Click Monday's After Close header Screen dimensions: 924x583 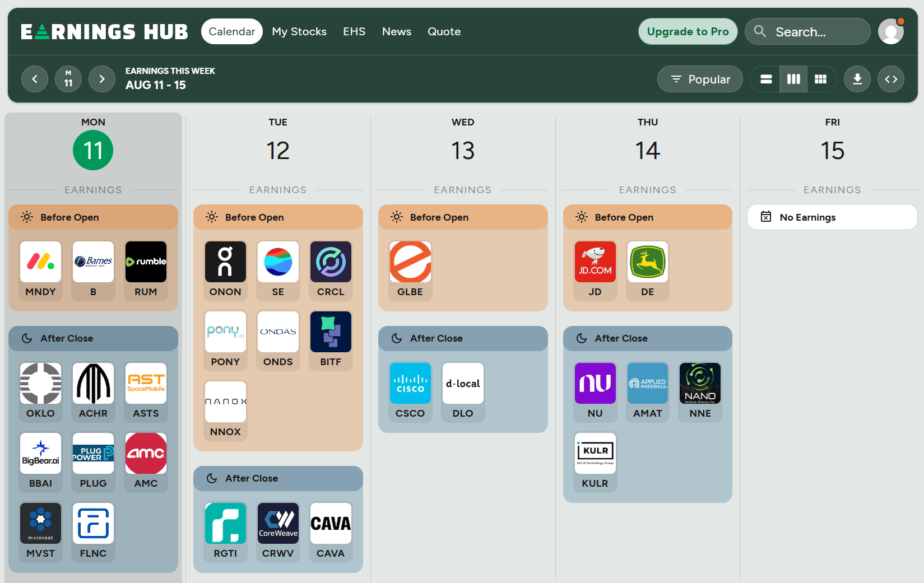pyautogui.click(x=93, y=338)
